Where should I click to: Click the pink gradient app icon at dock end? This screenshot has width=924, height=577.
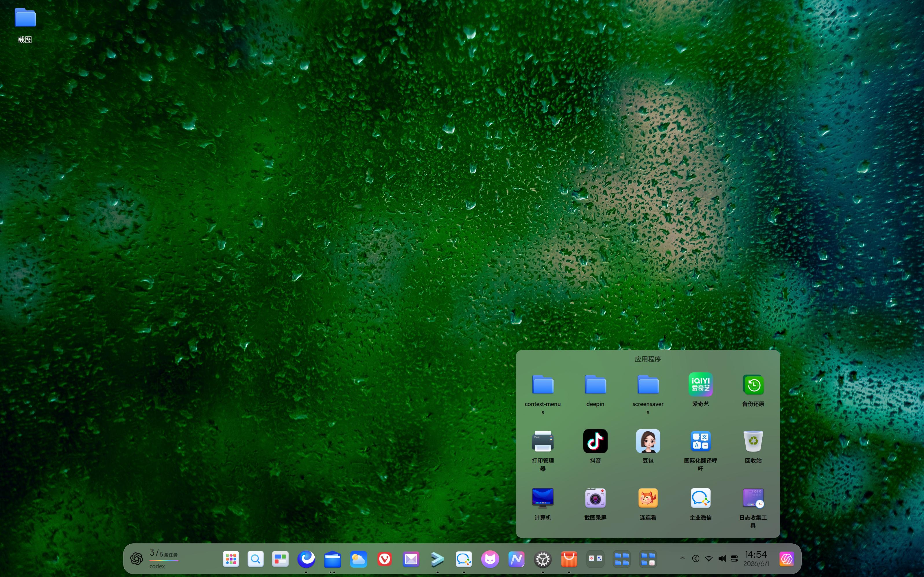click(787, 559)
